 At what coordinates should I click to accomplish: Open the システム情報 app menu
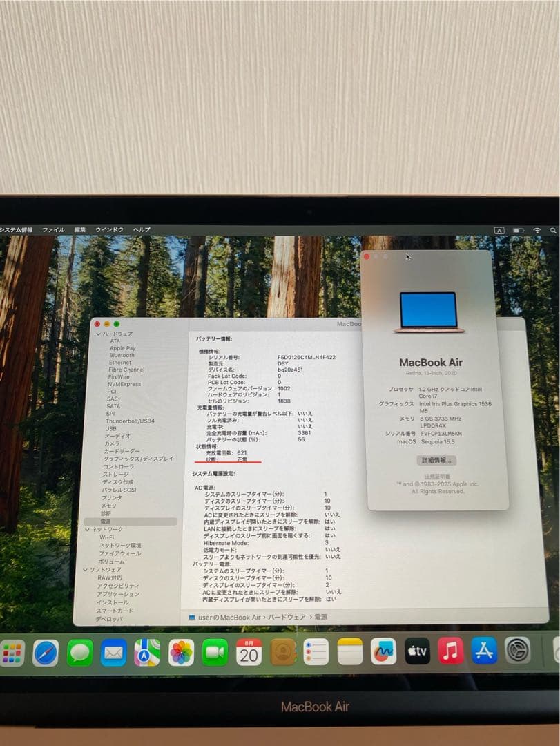16,230
